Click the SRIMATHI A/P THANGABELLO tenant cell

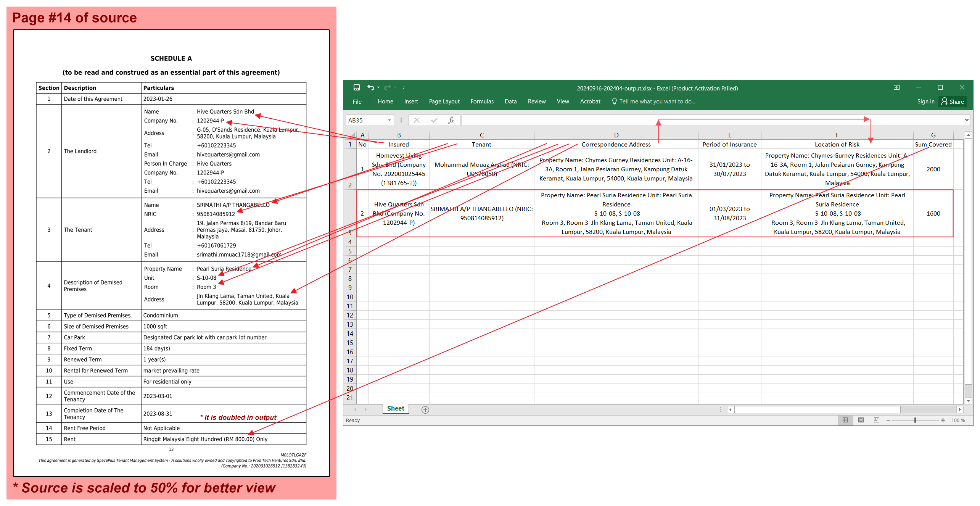coord(481,213)
